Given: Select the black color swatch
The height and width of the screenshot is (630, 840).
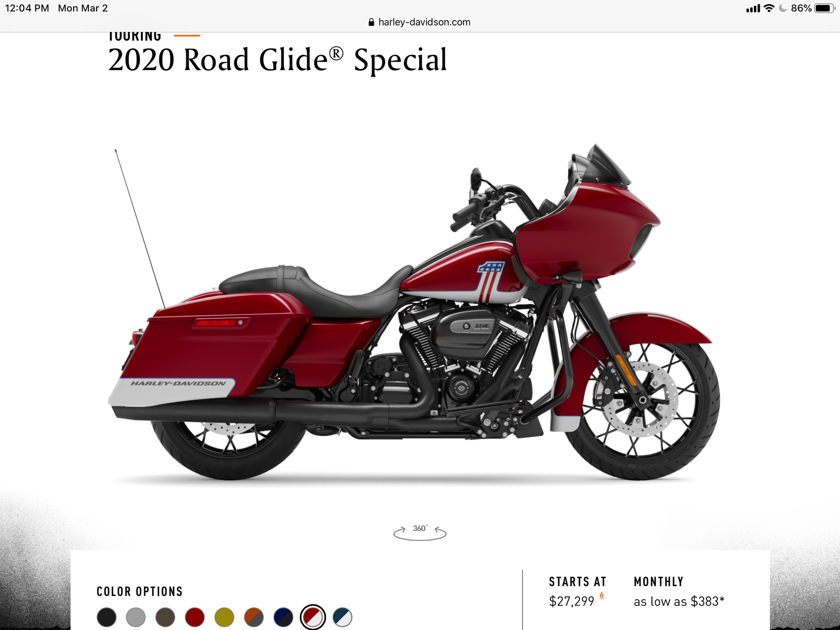Looking at the screenshot, I should tap(106, 617).
